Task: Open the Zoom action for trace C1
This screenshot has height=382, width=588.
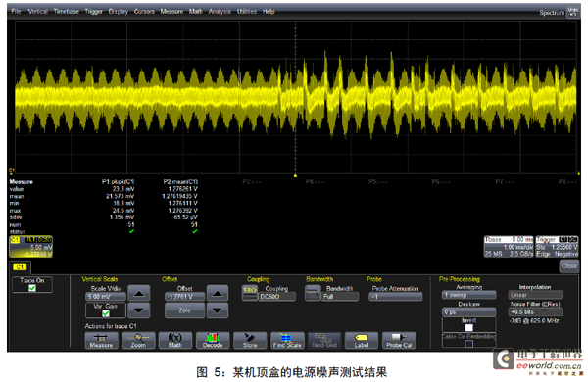Action: [138, 340]
